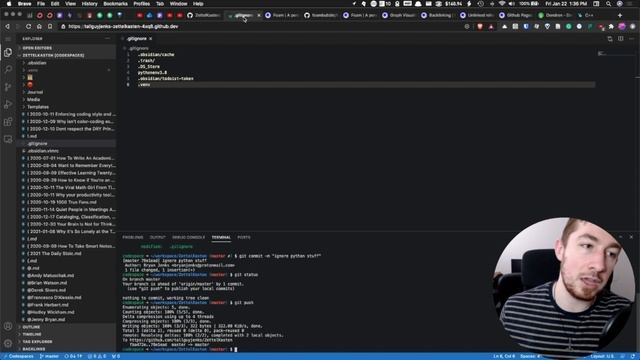Screen dimensions: 640x360
Task: Open the History menu in the menu bar
Action: pos(89,4)
